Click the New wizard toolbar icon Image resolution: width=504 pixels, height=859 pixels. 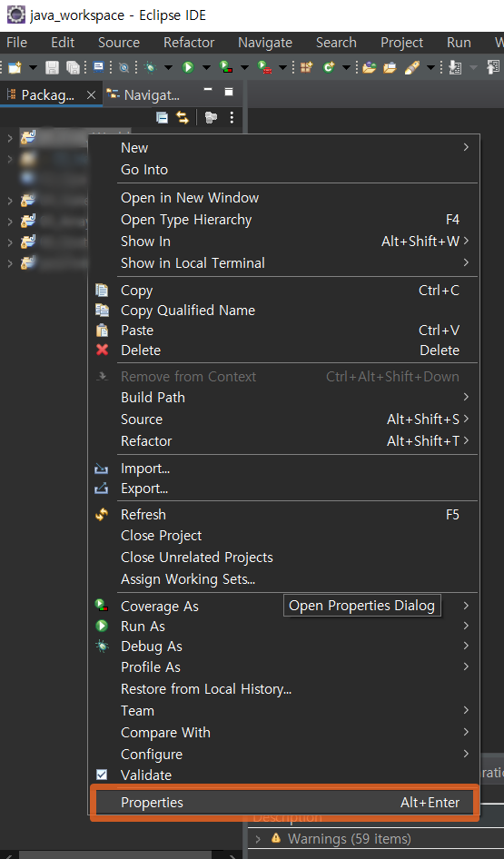(x=15, y=67)
